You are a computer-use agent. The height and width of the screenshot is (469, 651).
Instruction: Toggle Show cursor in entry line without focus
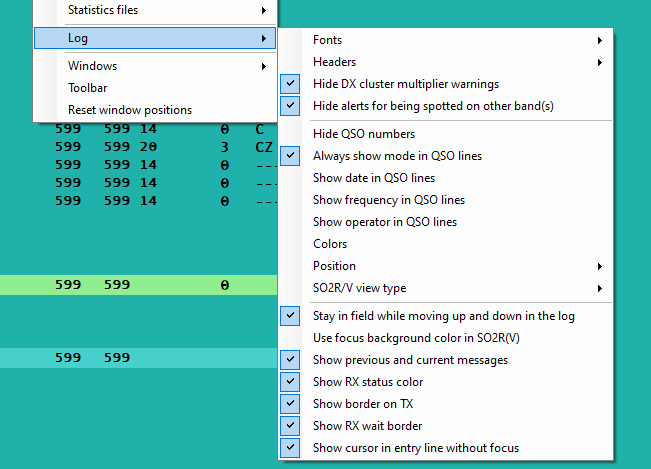click(x=446, y=448)
